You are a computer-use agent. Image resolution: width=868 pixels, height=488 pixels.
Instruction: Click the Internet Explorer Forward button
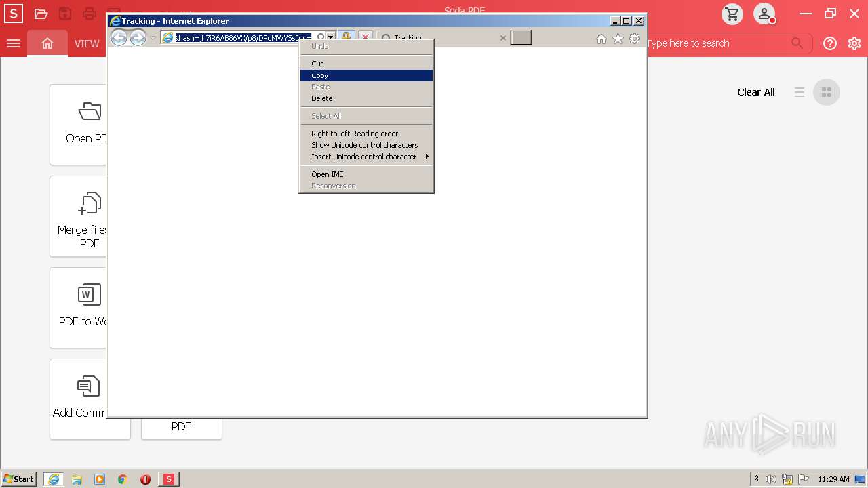[x=138, y=38]
